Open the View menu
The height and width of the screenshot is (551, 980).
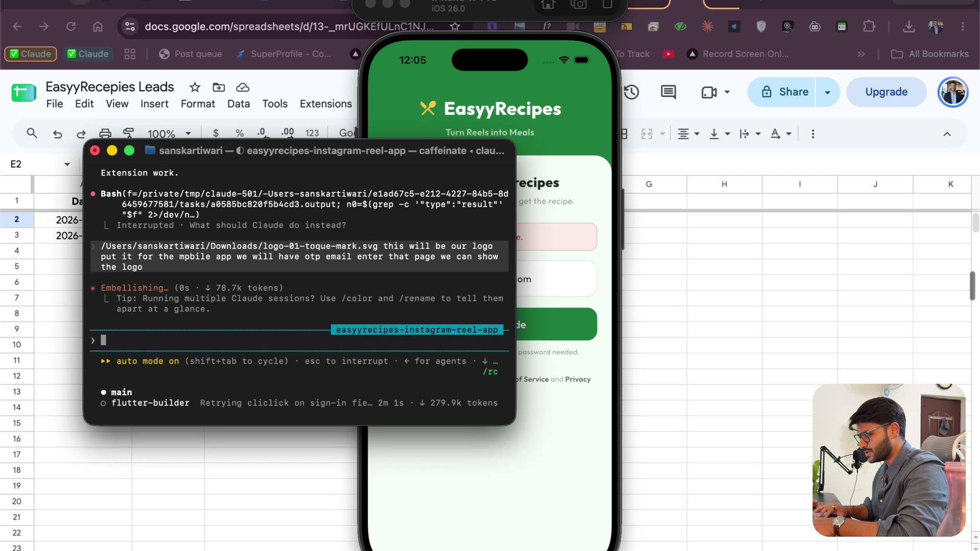click(x=117, y=104)
